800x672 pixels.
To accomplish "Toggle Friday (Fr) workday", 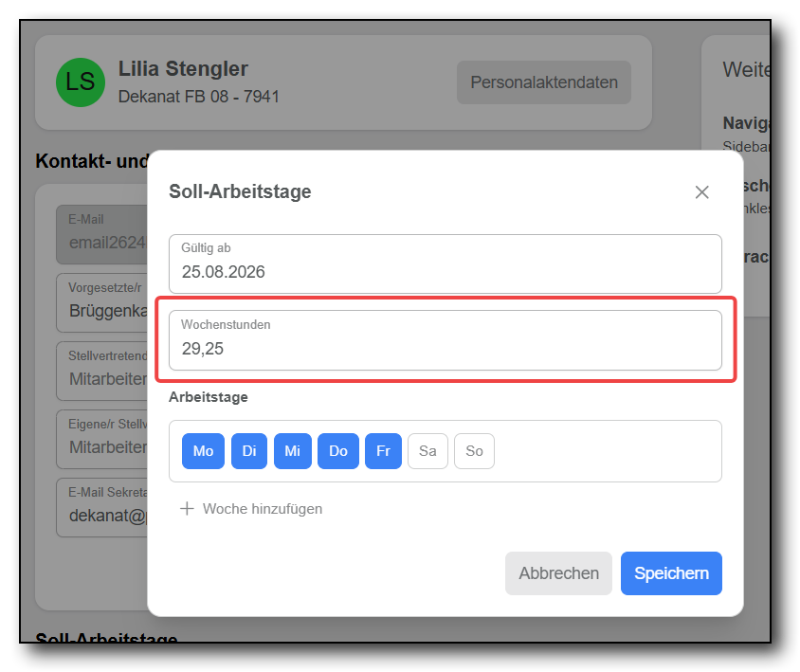I will coord(383,451).
